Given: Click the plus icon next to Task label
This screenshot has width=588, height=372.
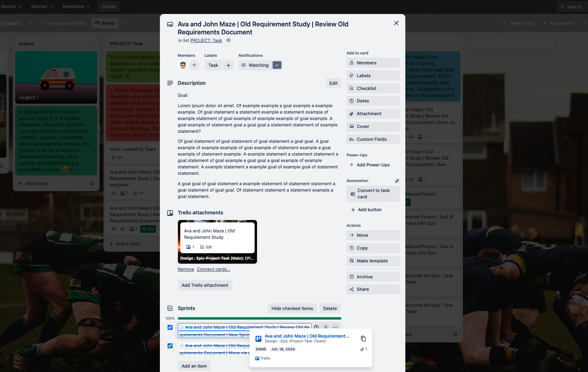Looking at the screenshot, I should (x=228, y=65).
